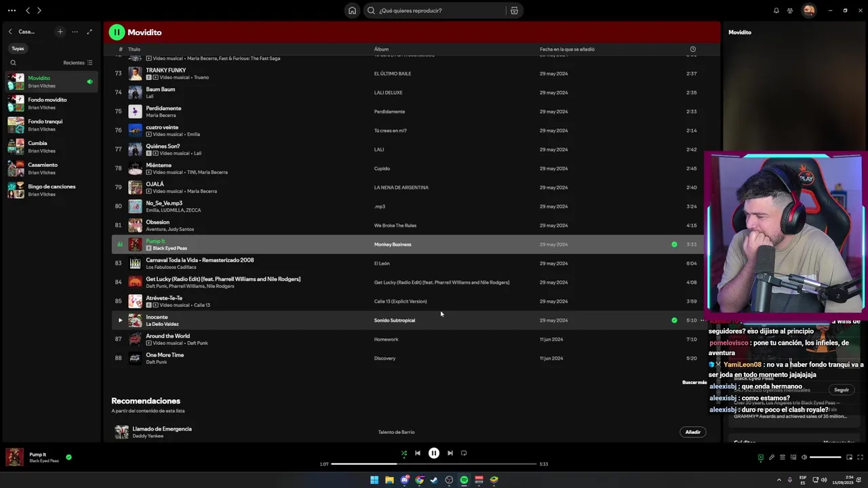This screenshot has width=868, height=488.
Task: Sort by the 'Título' column header
Action: [x=134, y=49]
